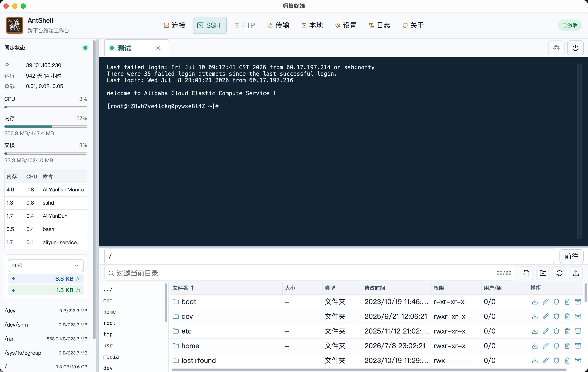Open the 设置 settings tab
Viewport: 588px width, 372px height.
tap(346, 25)
